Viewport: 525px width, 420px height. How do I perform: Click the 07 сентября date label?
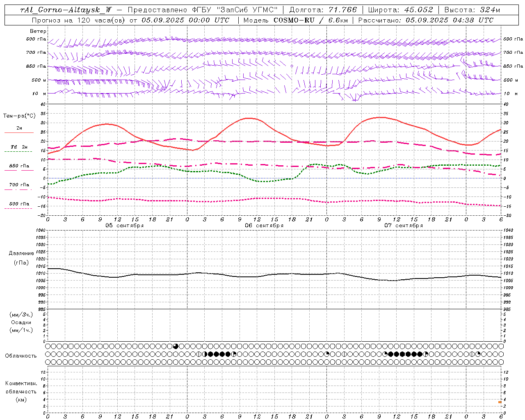[404, 226]
